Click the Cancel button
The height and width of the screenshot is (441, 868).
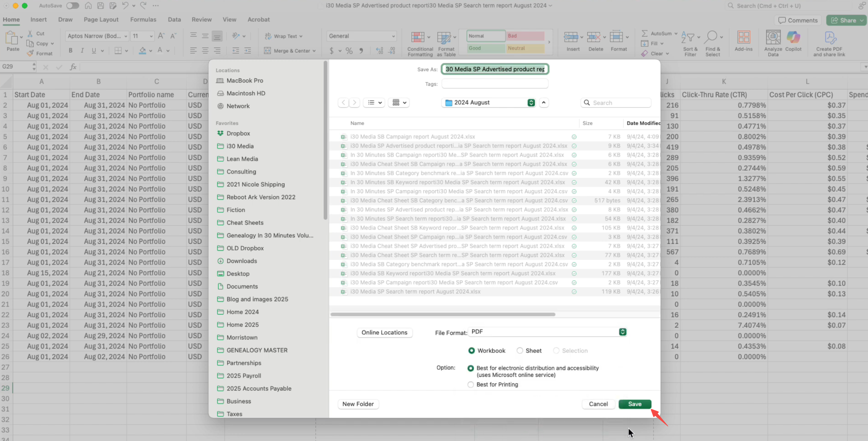click(598, 404)
